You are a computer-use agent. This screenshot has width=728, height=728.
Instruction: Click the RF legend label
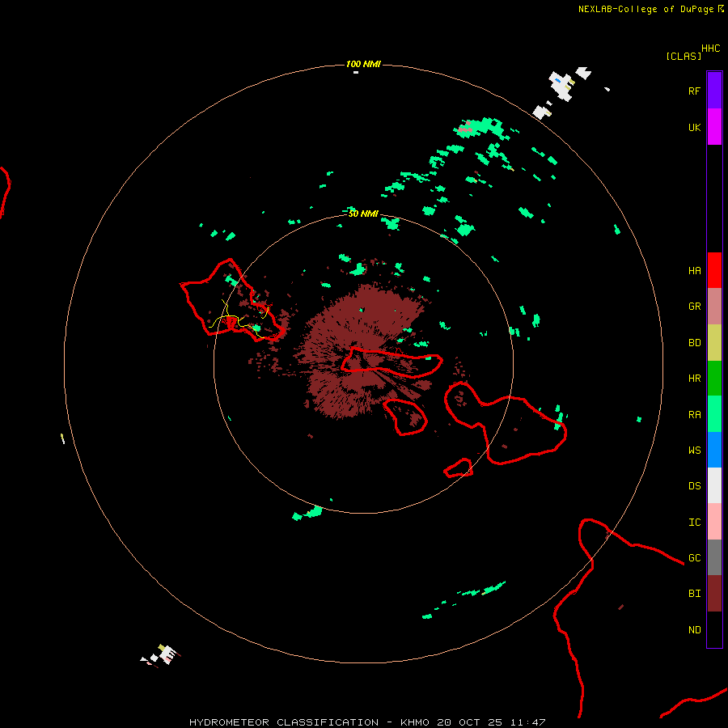[694, 91]
